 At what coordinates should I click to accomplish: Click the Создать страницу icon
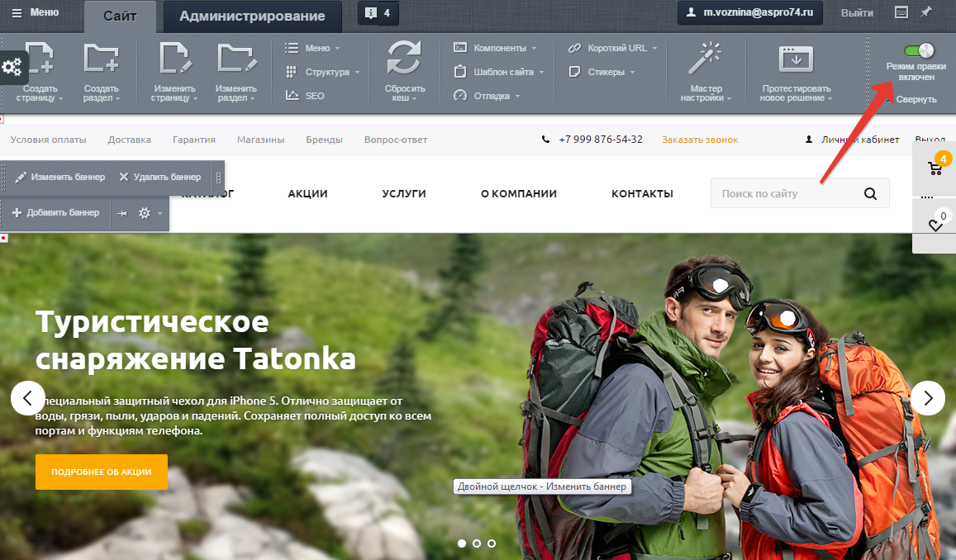click(40, 59)
